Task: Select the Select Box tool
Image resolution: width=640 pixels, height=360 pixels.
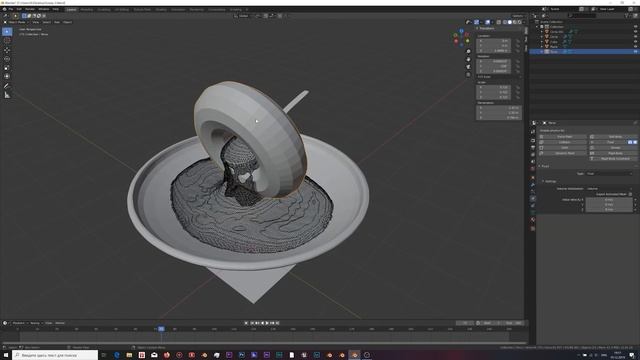Action: [x=7, y=31]
